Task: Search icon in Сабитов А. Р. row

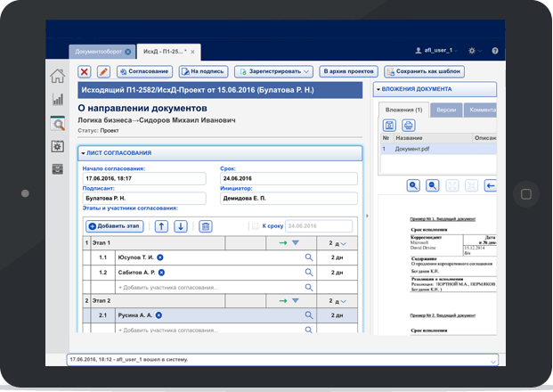Action: (309, 273)
